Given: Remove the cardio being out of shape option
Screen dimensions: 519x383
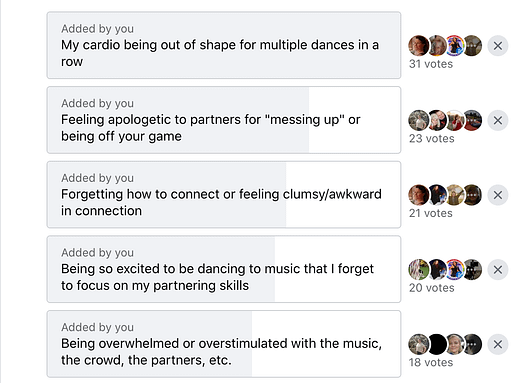Looking at the screenshot, I should pos(498,46).
